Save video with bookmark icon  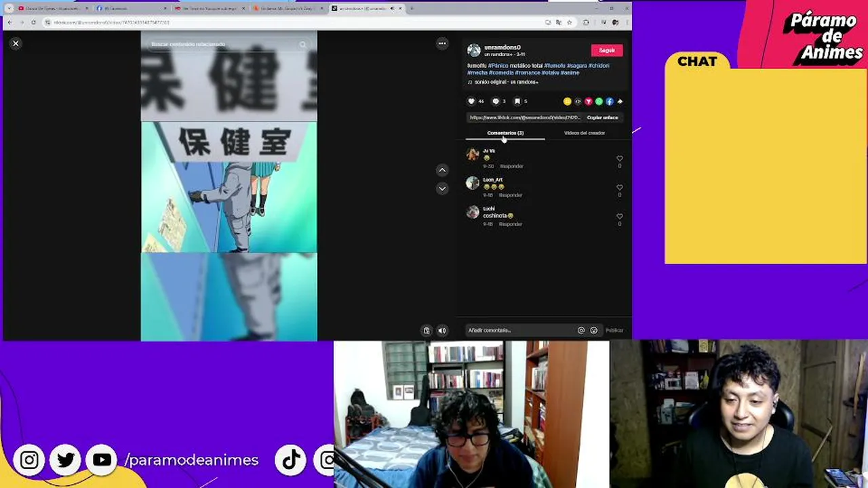[x=517, y=102]
